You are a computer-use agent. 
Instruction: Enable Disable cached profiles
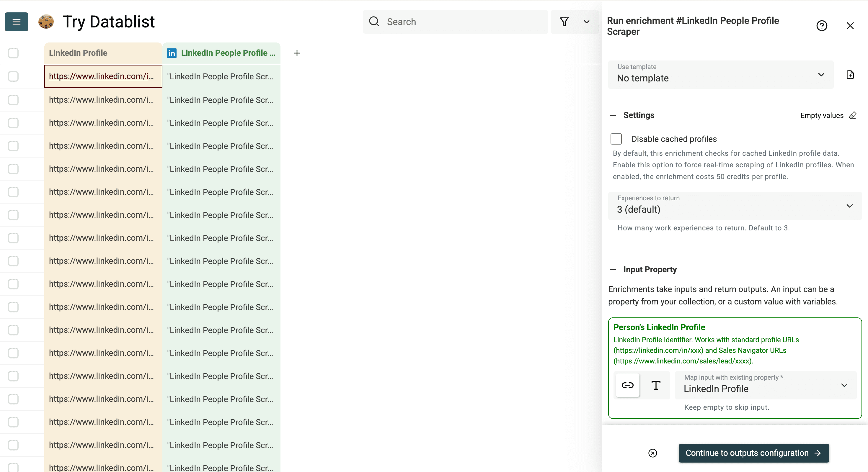[616, 139]
